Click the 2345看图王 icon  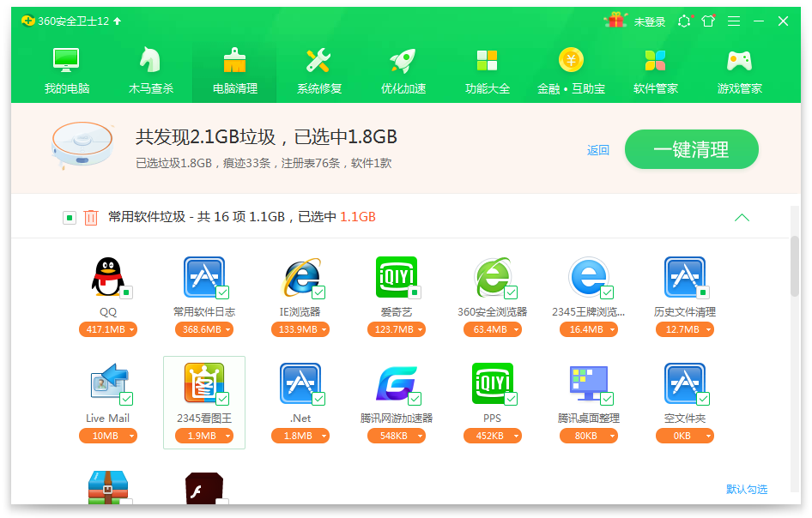click(204, 383)
